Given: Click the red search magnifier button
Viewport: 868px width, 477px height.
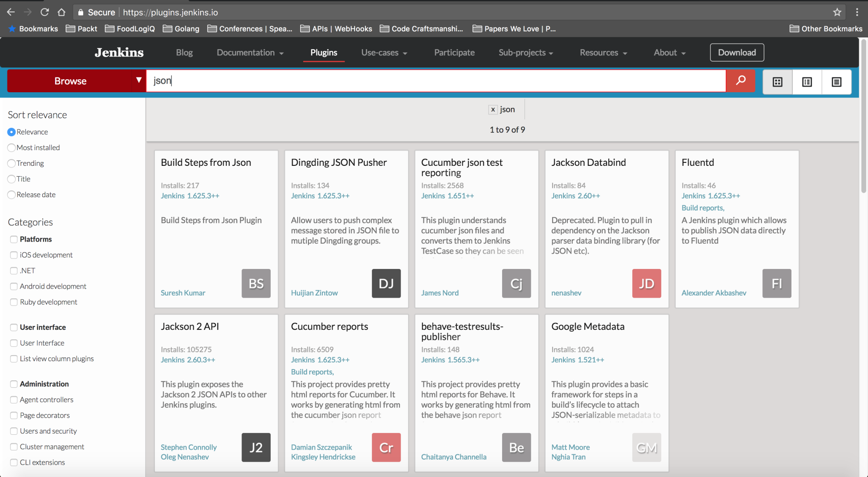Looking at the screenshot, I should (741, 81).
